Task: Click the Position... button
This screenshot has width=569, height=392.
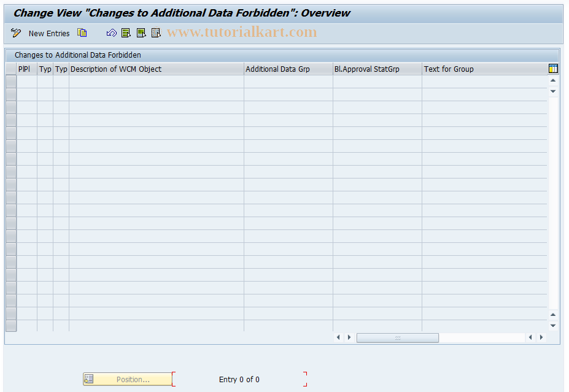Action: (x=128, y=379)
